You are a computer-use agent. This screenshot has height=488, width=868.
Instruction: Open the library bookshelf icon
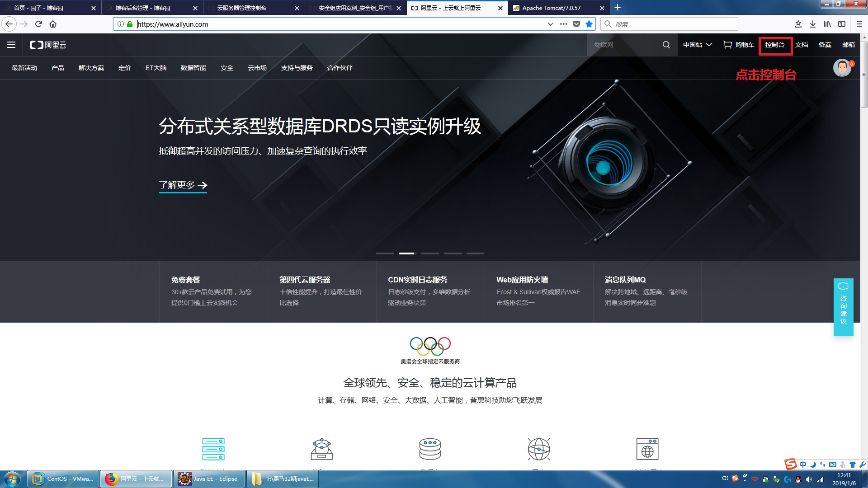[827, 24]
